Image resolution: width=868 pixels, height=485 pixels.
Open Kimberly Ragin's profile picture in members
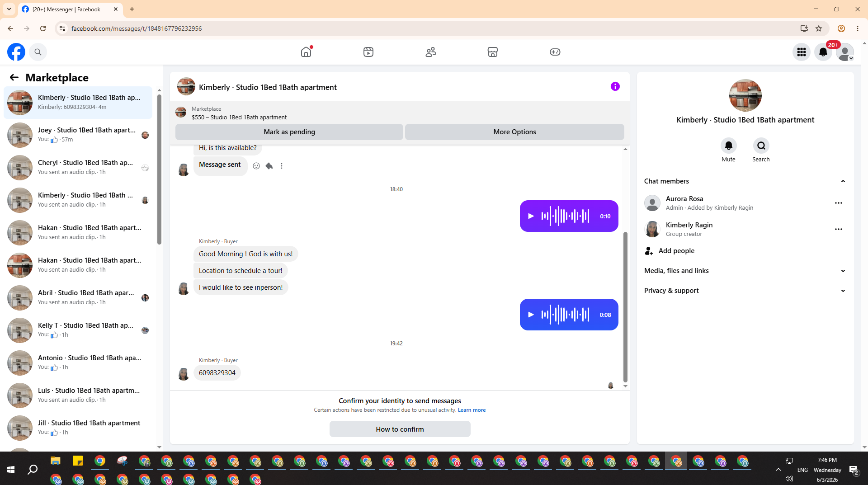click(x=652, y=229)
